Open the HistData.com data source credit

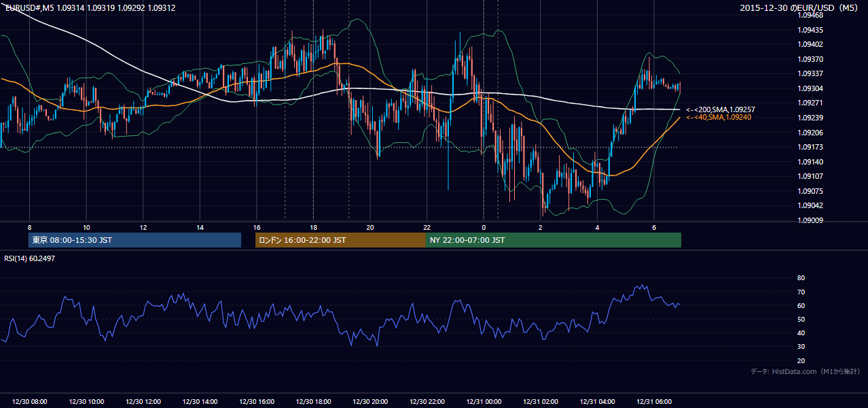(x=806, y=371)
